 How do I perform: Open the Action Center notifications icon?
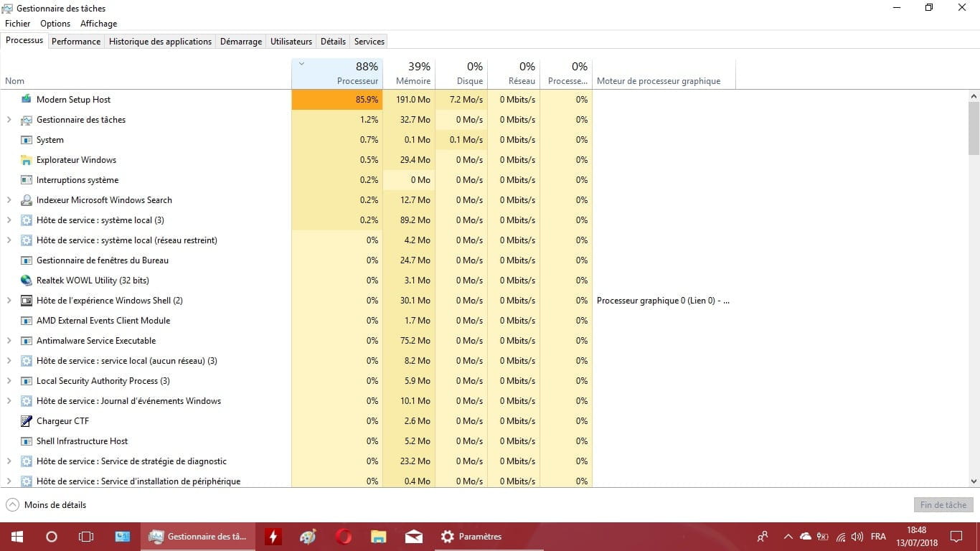[956, 536]
